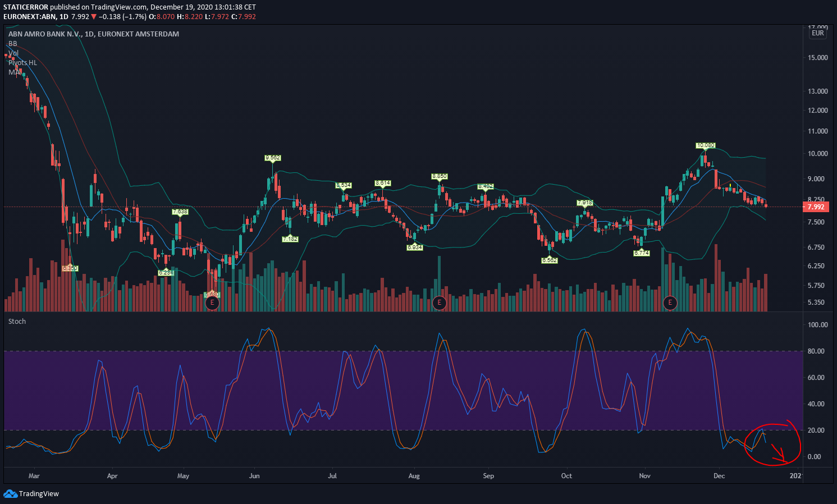Image resolution: width=837 pixels, height=504 pixels.
Task: Click the 15.000 price axis label
Action: click(817, 58)
